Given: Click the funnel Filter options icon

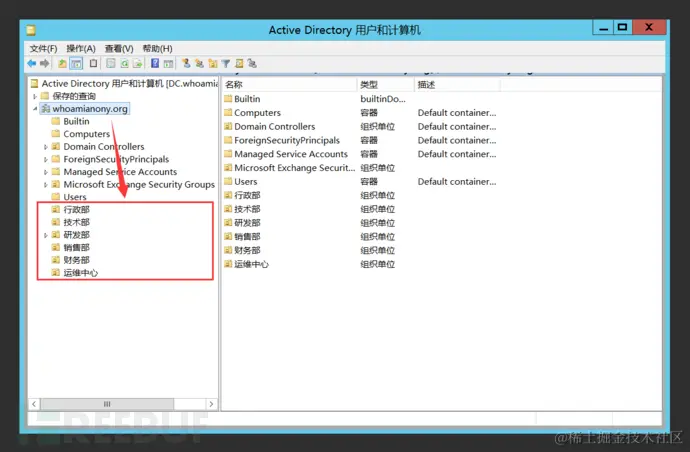Looking at the screenshot, I should tap(226, 64).
